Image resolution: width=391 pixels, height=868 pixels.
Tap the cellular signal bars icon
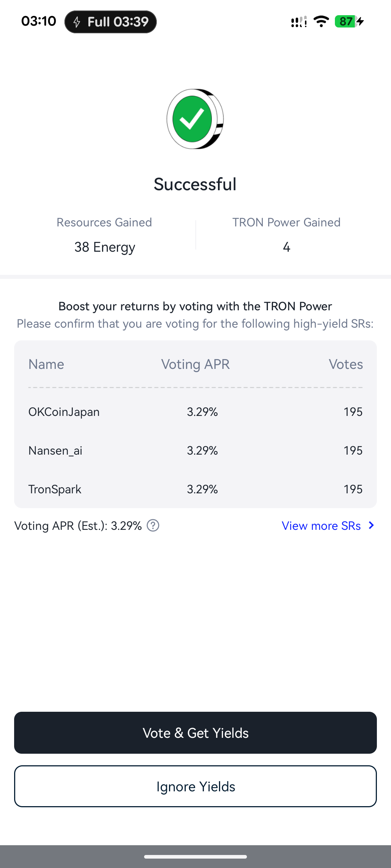pyautogui.click(x=299, y=22)
